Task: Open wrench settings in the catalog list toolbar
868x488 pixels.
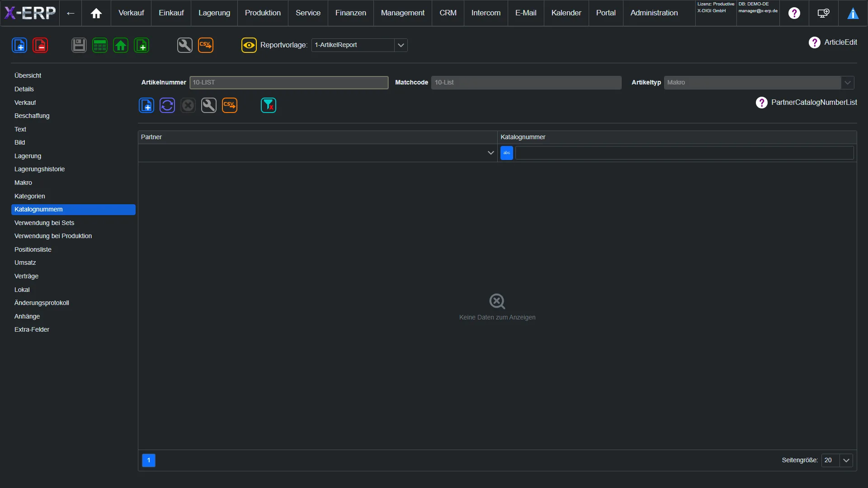Action: (x=209, y=105)
